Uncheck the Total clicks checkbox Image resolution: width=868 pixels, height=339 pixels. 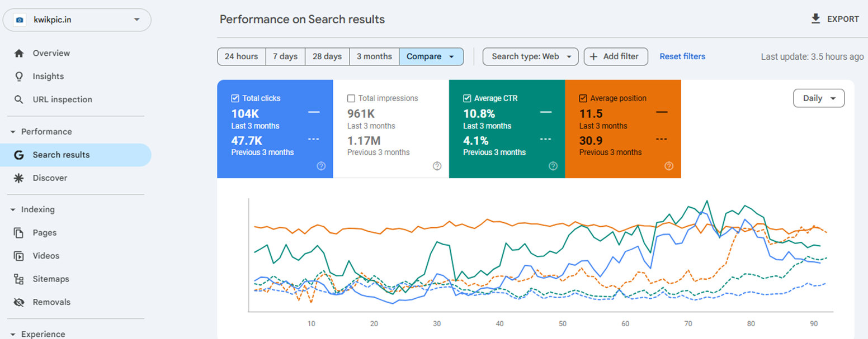pyautogui.click(x=235, y=98)
